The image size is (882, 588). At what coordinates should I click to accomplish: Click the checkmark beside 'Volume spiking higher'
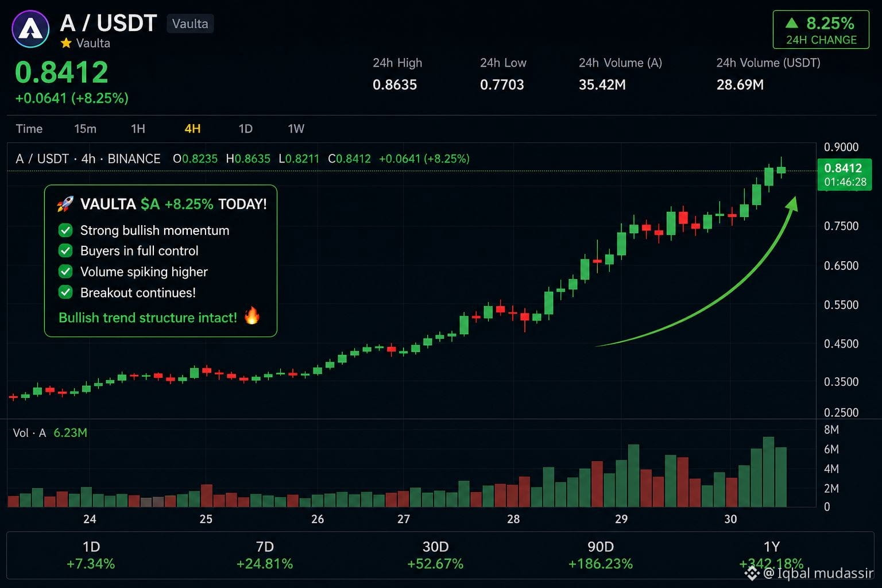point(65,272)
